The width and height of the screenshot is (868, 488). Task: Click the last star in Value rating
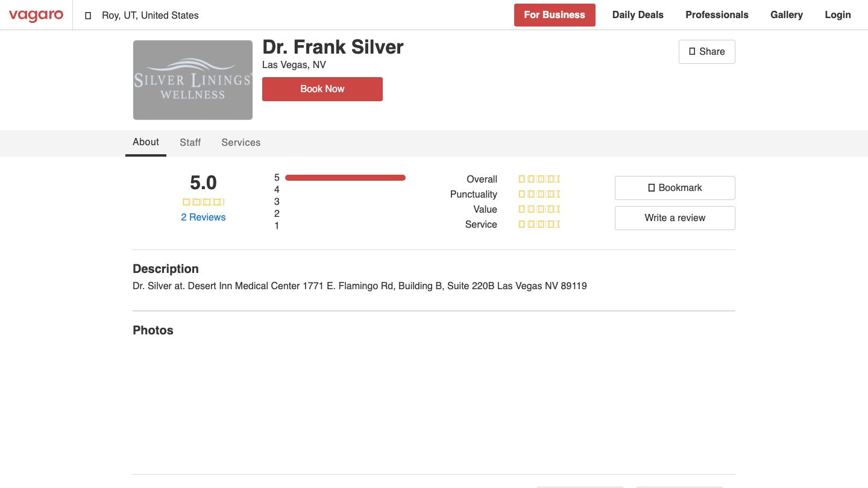click(558, 209)
